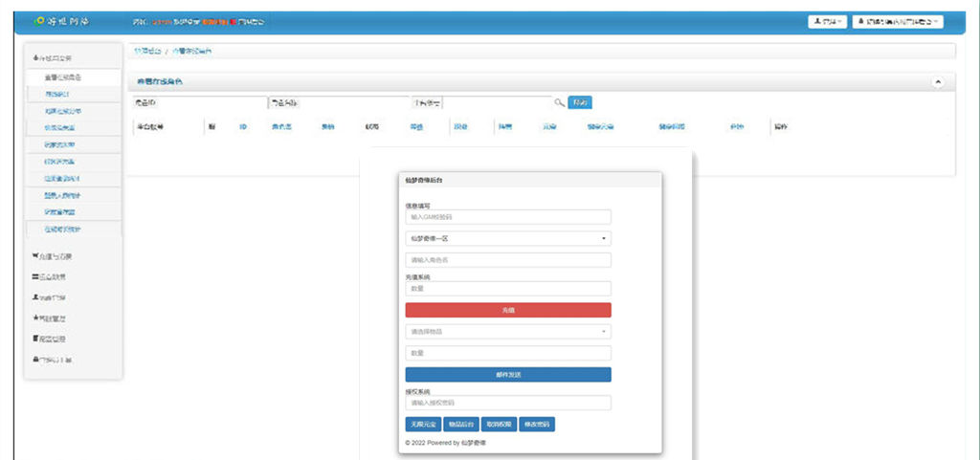The width and height of the screenshot is (980, 460).
Task: Click the bookmark icon above the sidebar lock item
Action: pos(35,339)
